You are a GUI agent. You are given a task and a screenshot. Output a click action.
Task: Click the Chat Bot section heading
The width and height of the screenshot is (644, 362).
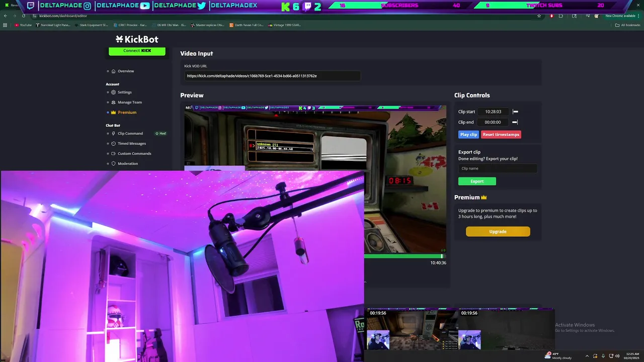[x=113, y=126]
